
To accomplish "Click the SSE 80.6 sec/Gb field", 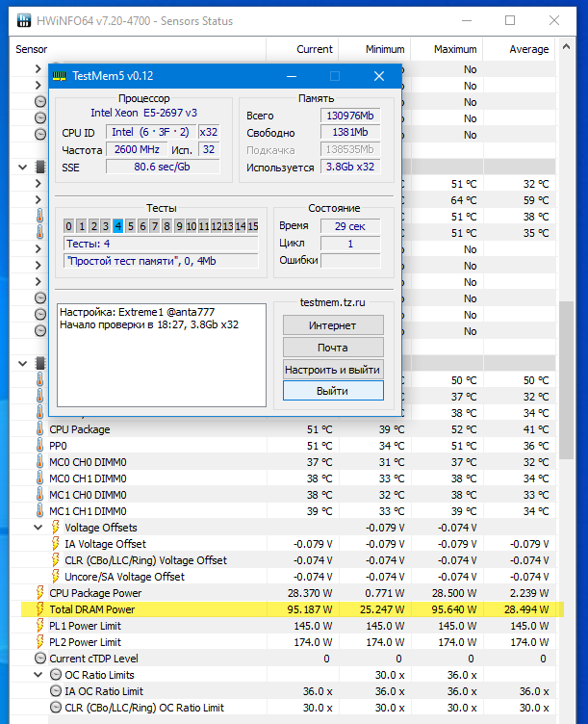I will click(x=163, y=167).
